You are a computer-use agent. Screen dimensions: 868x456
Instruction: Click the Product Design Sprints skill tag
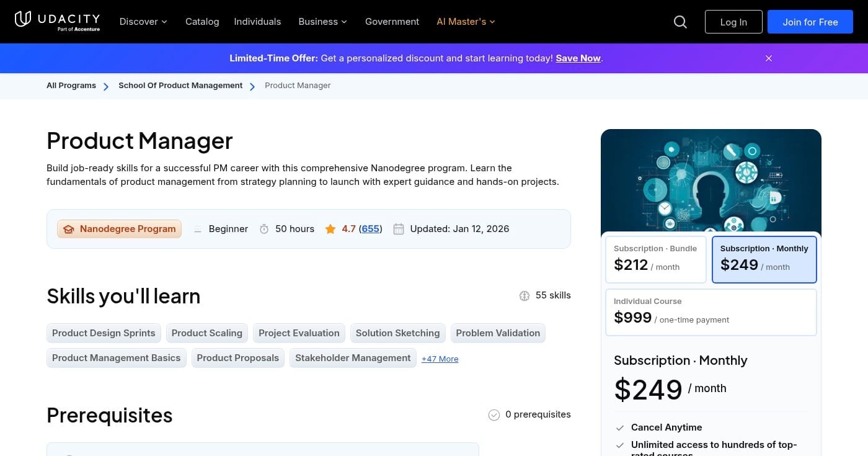(104, 333)
